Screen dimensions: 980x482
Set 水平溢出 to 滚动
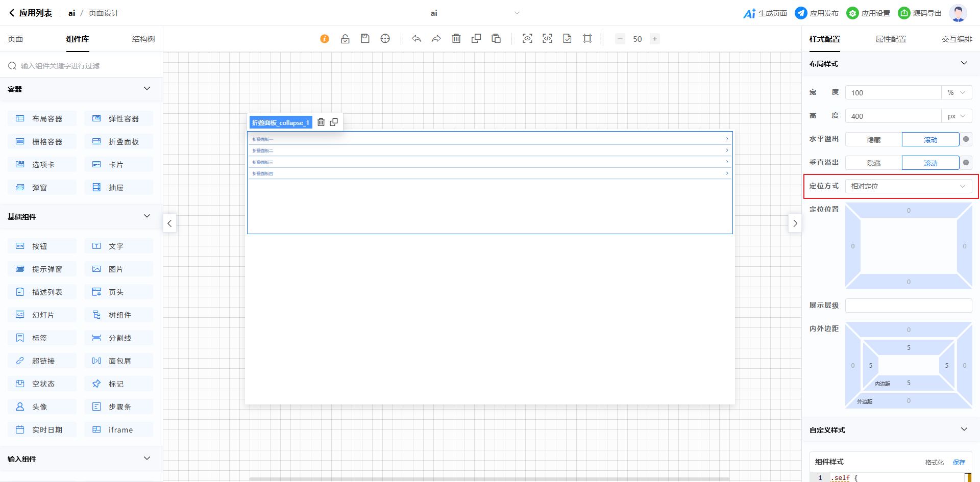point(930,140)
